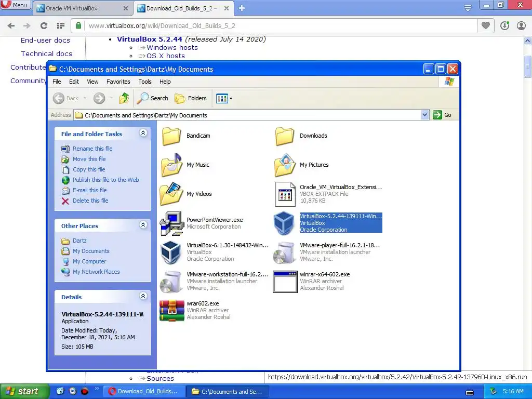Open the Opera Menu button

point(15,5)
